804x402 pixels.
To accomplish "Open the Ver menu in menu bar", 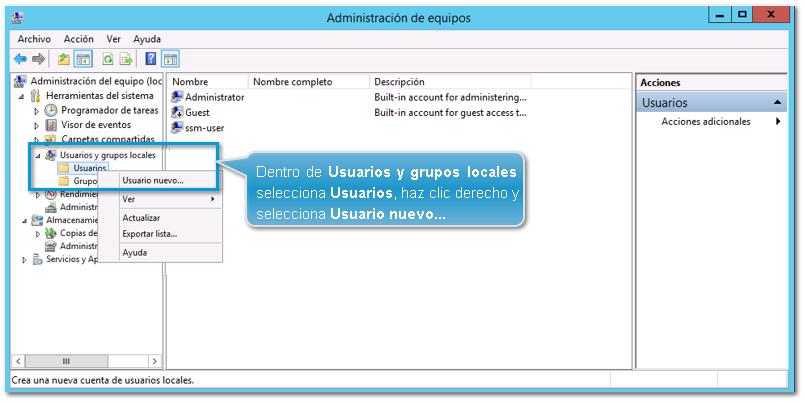I will tap(113, 39).
